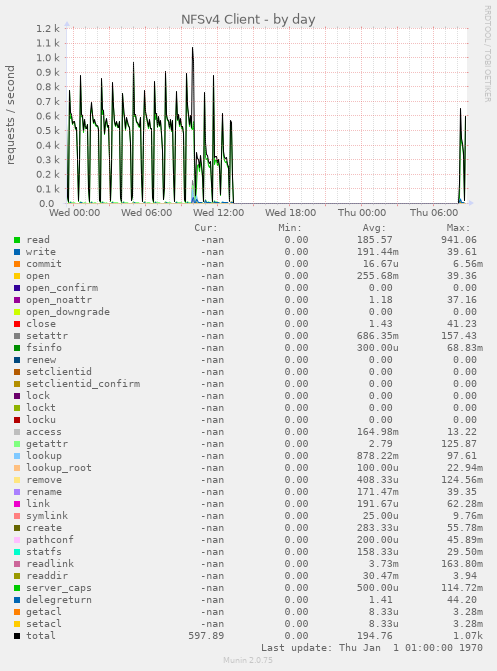Click the Wed 12:00 time axis label
The height and width of the screenshot is (671, 497).
click(218, 213)
